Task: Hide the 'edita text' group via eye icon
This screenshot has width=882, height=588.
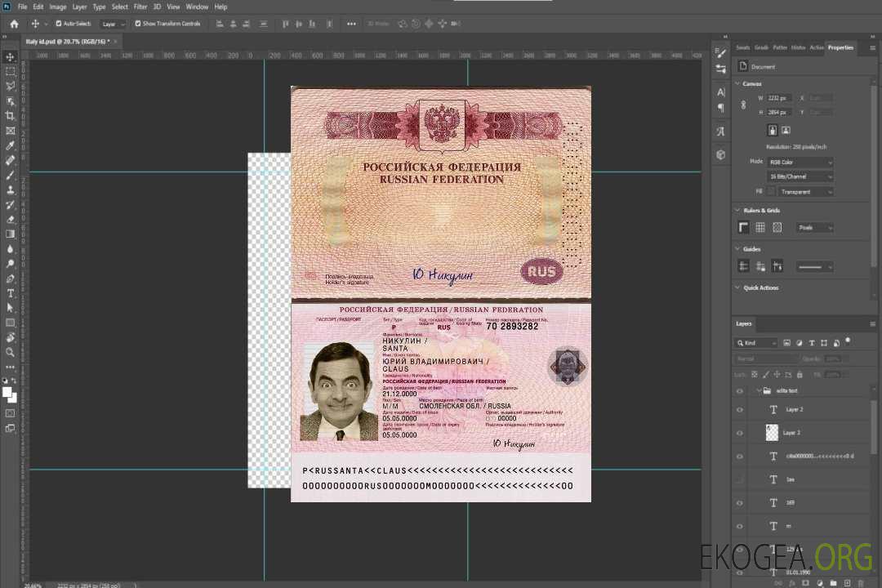Action: [740, 391]
